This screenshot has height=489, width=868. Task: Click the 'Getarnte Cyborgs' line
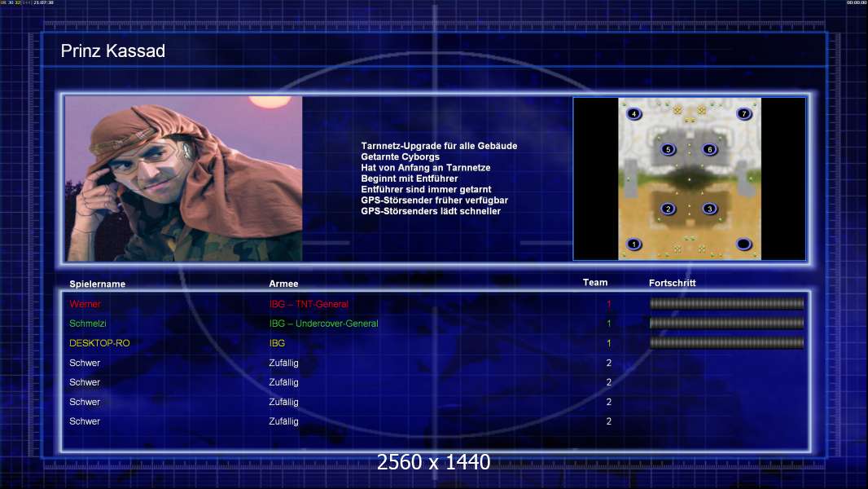click(x=401, y=156)
